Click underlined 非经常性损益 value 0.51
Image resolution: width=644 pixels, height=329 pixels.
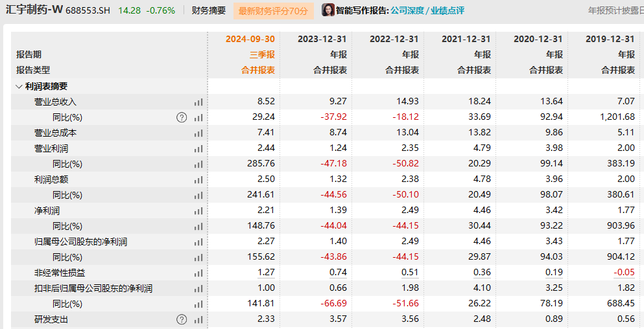pos(410,273)
